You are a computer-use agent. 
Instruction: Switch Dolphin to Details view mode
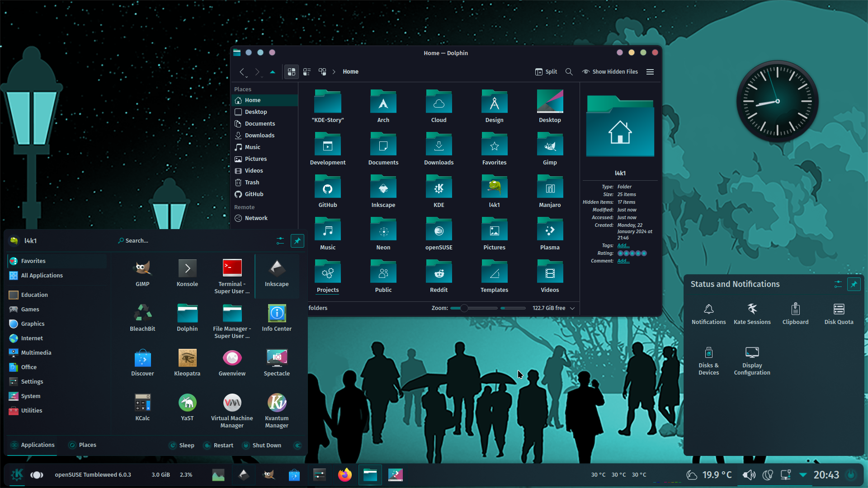tap(322, 71)
